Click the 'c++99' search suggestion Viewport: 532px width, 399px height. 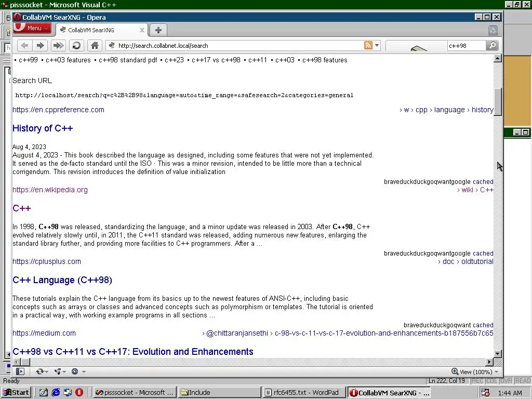(x=28, y=60)
